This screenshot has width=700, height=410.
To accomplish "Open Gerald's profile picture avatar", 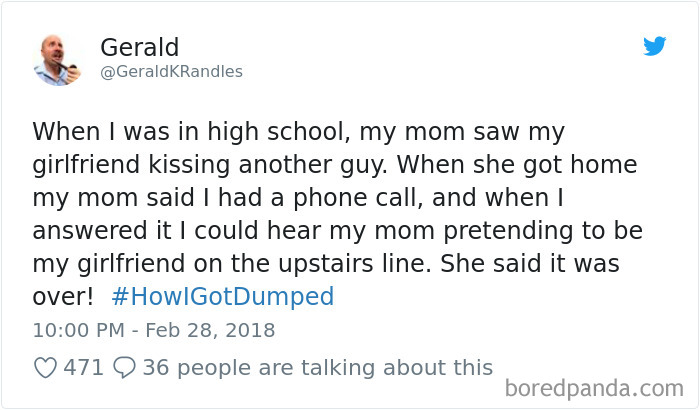I will coord(57,60).
